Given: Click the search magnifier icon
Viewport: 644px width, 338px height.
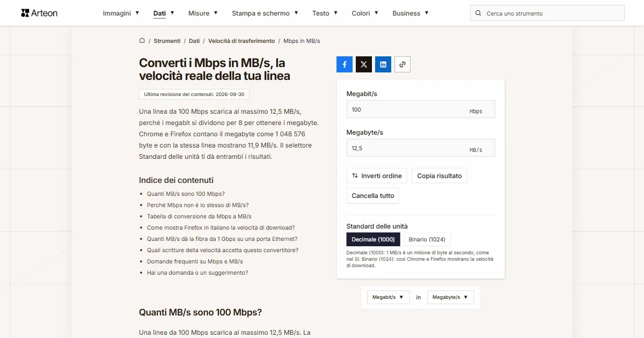Looking at the screenshot, I should [479, 13].
